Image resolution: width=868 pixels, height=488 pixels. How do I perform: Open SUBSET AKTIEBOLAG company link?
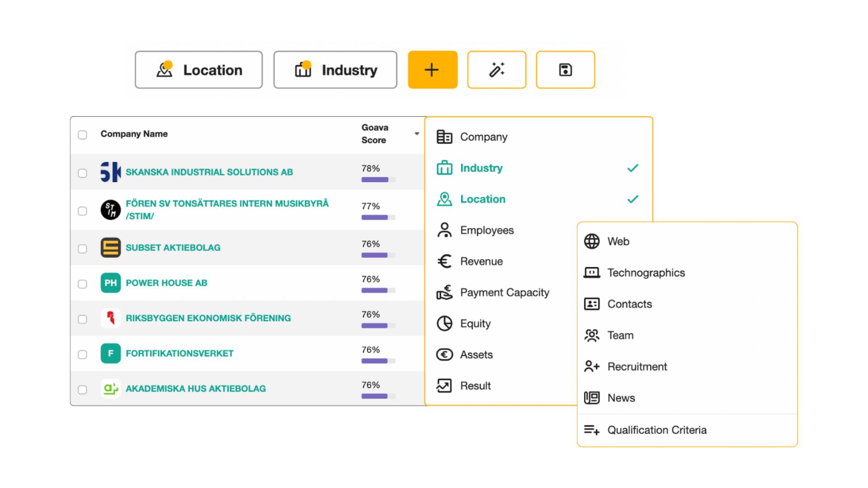(173, 248)
